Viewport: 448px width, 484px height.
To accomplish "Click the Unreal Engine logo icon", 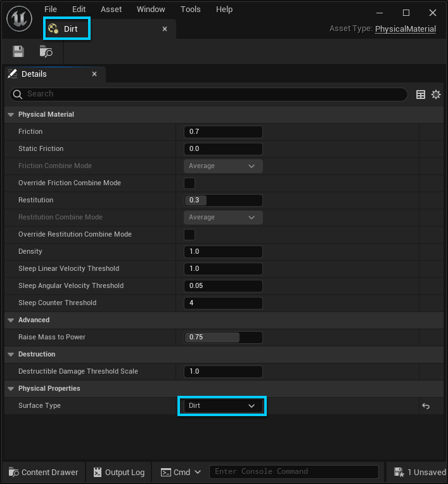I will 19,19.
